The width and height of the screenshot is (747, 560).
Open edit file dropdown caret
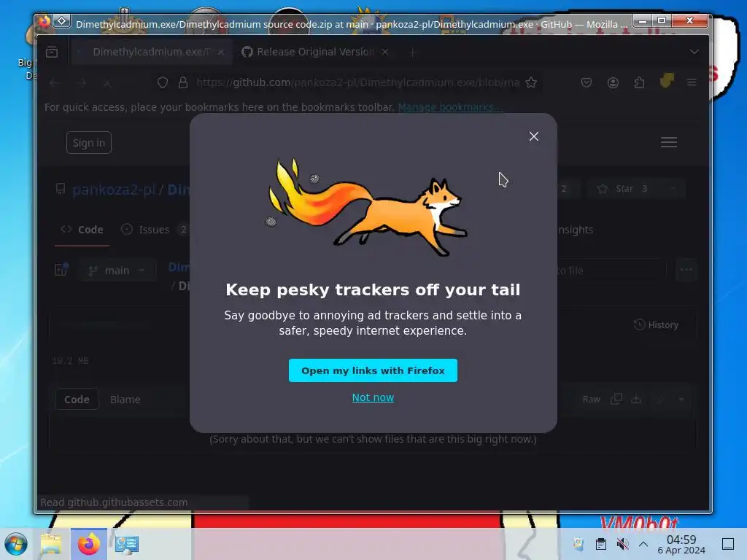pos(681,399)
